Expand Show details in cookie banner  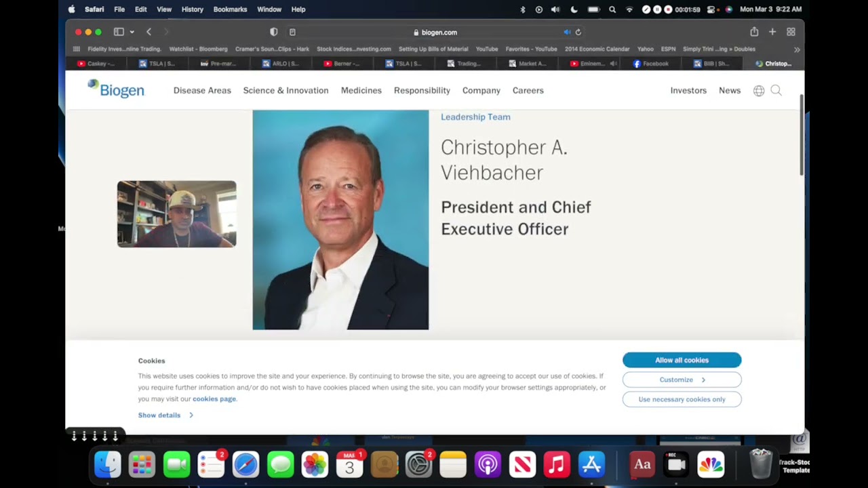165,415
